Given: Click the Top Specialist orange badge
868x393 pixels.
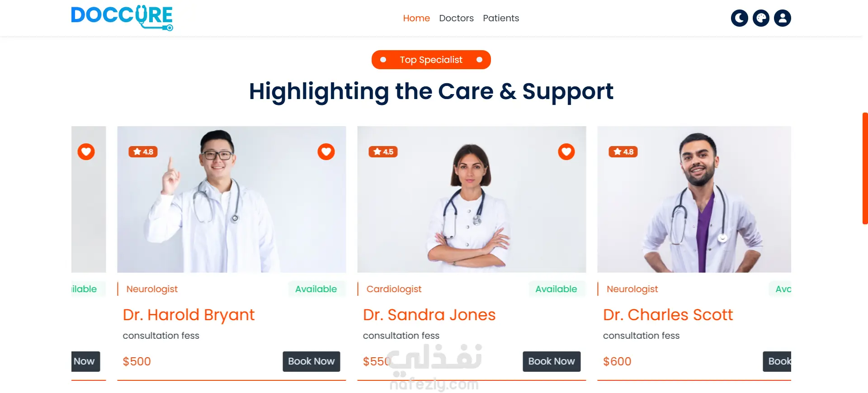Looking at the screenshot, I should (x=431, y=60).
